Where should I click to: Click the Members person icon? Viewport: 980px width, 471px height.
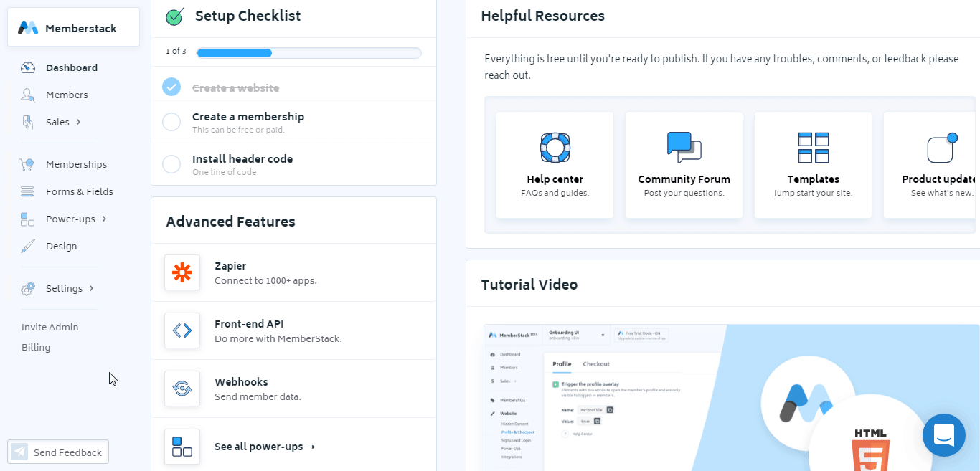[28, 95]
